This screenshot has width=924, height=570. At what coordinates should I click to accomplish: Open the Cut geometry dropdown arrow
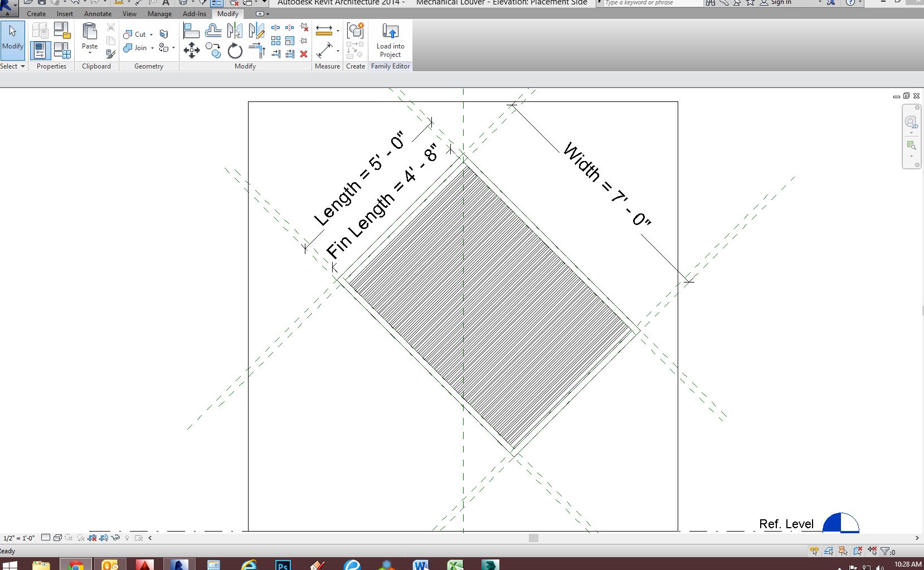[151, 35]
